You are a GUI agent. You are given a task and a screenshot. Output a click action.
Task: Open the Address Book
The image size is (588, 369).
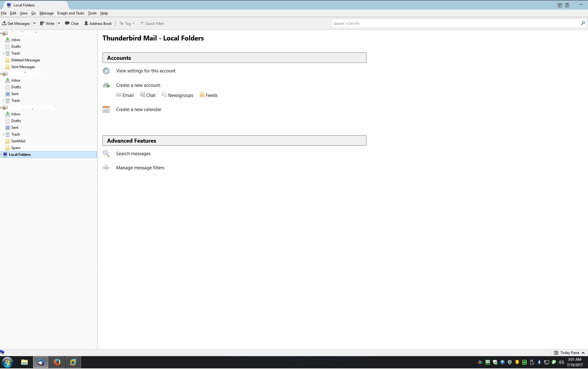(98, 23)
